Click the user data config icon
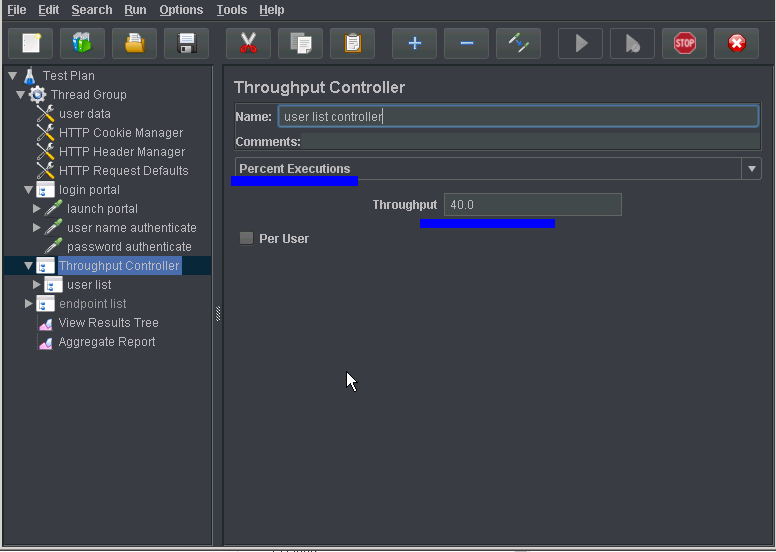This screenshot has height=552, width=776. [45, 114]
